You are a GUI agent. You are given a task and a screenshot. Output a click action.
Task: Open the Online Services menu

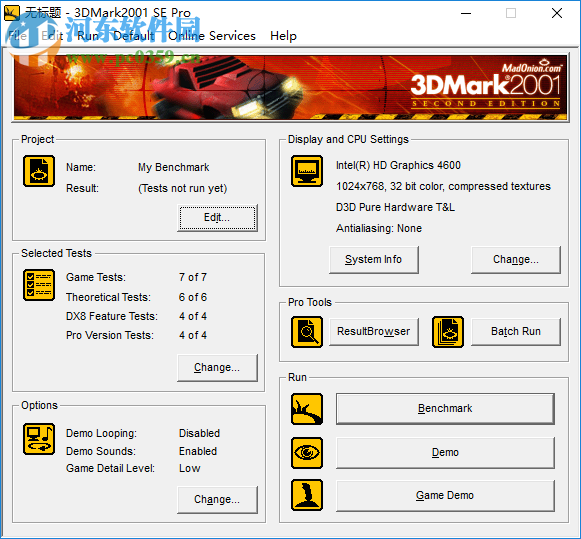212,36
